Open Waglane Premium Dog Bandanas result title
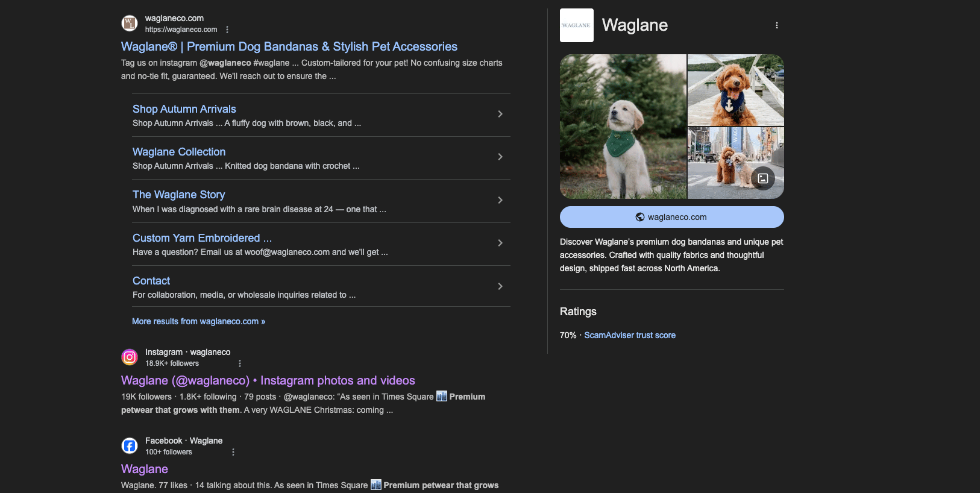 click(289, 46)
